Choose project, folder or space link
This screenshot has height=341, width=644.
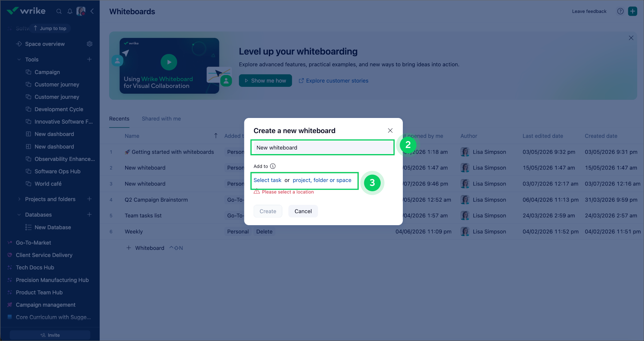pos(322,180)
